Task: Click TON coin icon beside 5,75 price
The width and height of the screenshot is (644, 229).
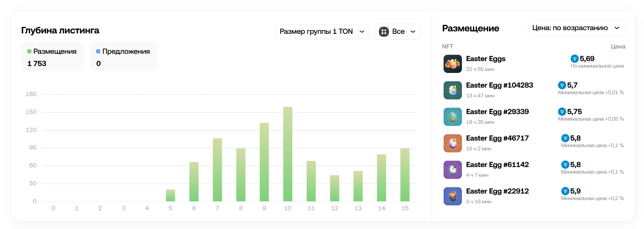Action: [x=562, y=112]
